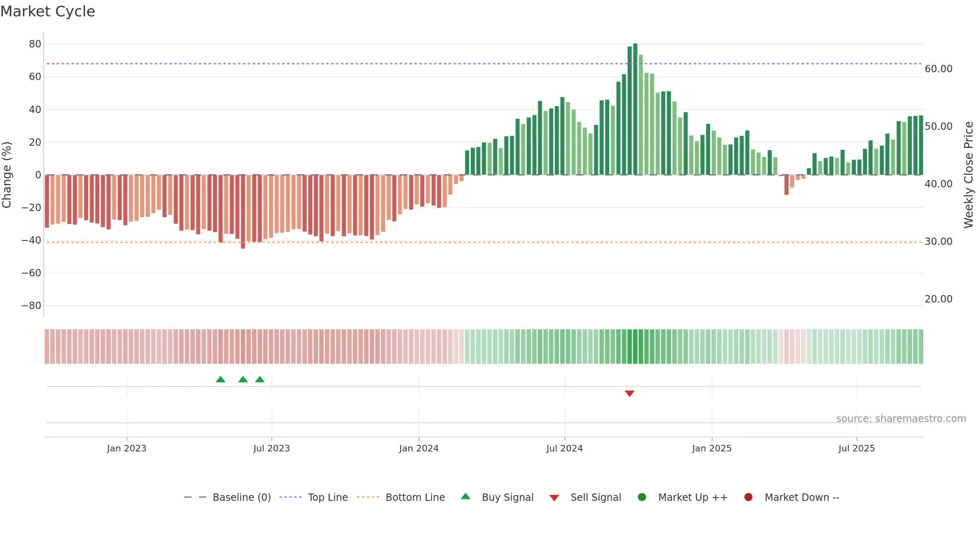The width and height of the screenshot is (980, 551).
Task: Click the 80 tick on the change axis
Action: (35, 44)
